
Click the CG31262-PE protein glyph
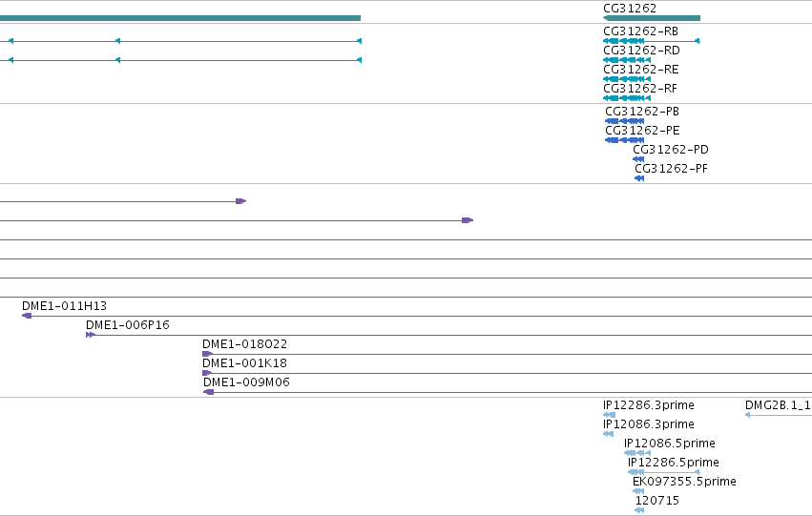pyautogui.click(x=625, y=140)
